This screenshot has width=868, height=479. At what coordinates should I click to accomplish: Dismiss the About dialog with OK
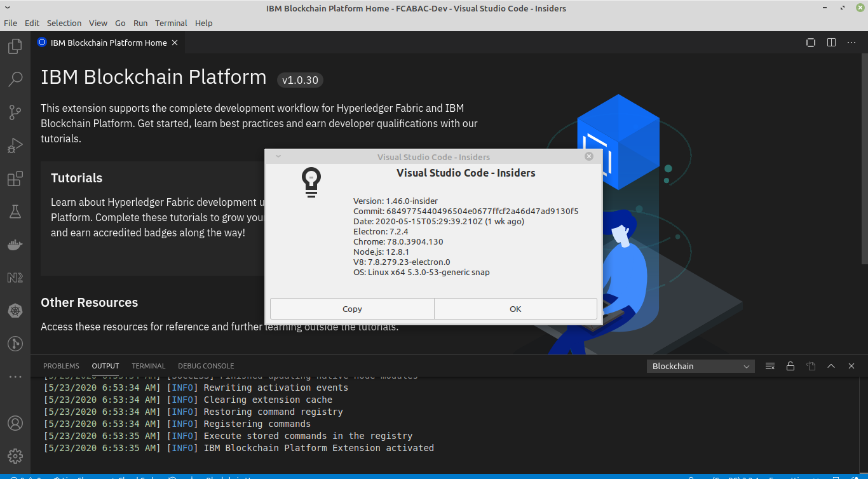(x=515, y=309)
